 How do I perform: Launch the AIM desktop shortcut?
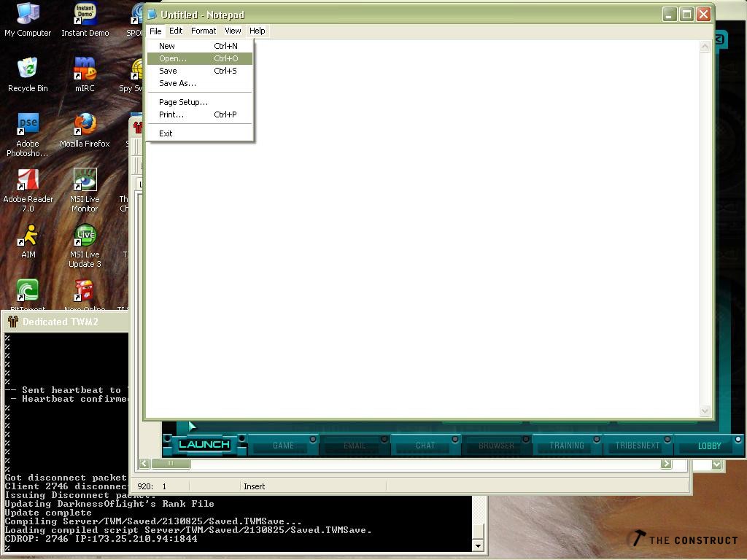tap(28, 241)
